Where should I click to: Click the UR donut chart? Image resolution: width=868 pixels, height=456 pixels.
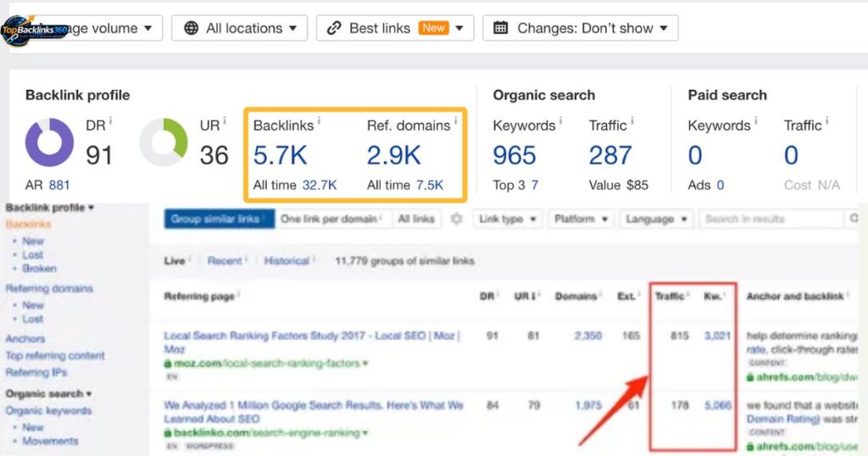[164, 142]
